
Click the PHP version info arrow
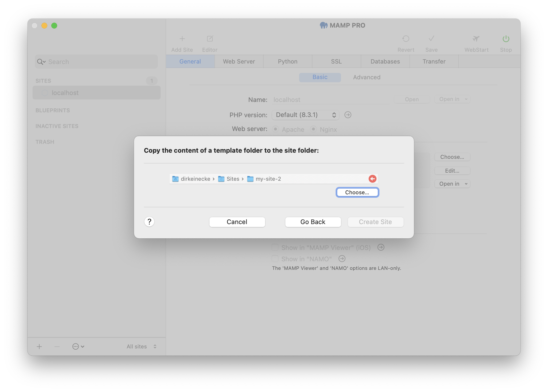pyautogui.click(x=348, y=114)
